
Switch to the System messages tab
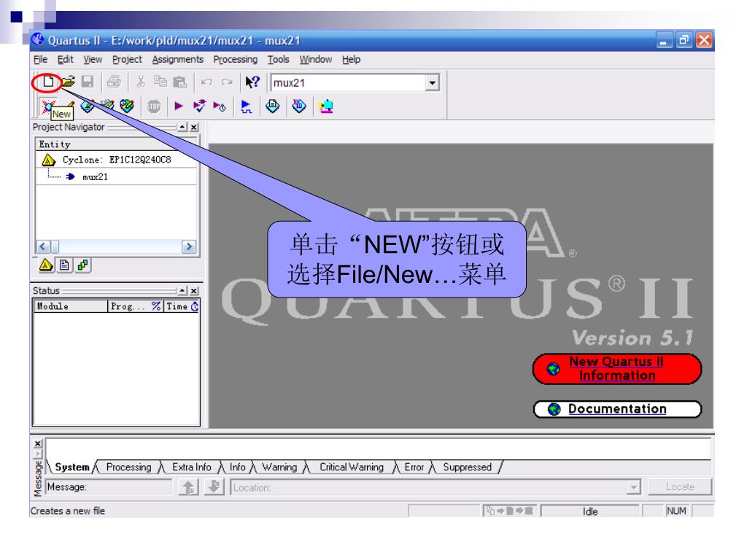(72, 467)
